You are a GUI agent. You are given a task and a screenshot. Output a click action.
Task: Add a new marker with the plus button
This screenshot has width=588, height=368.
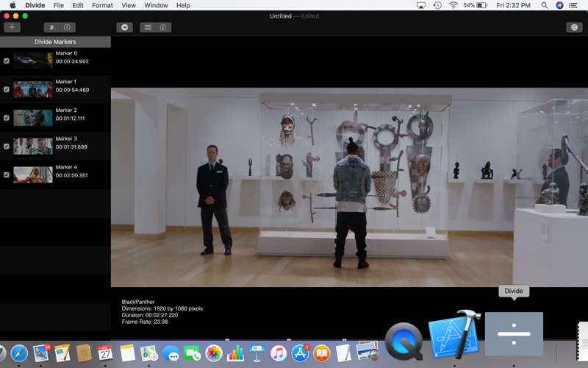[x=12, y=27]
